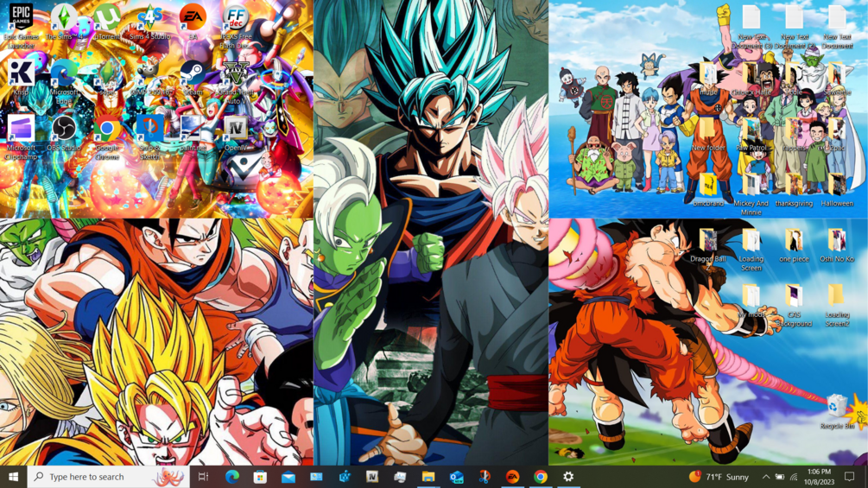This screenshot has height=488, width=868.
Task: Switch to the EA app in taskbar
Action: [513, 477]
